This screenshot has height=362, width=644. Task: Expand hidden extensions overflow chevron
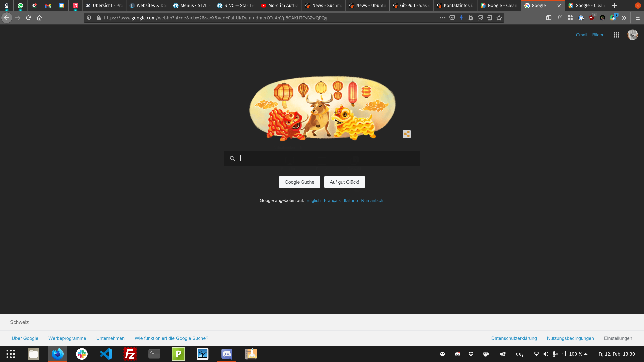click(x=624, y=18)
